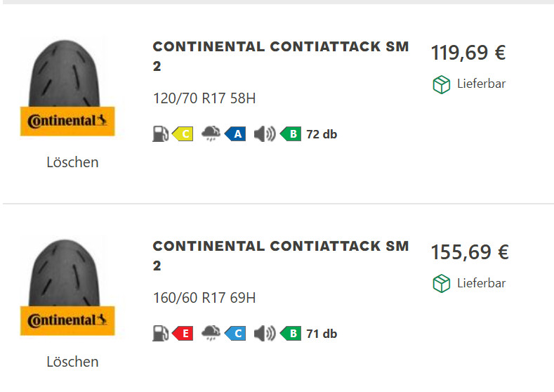Screen dimensions: 554x392
Task: Click blue A wet grip label
Action: point(236,134)
